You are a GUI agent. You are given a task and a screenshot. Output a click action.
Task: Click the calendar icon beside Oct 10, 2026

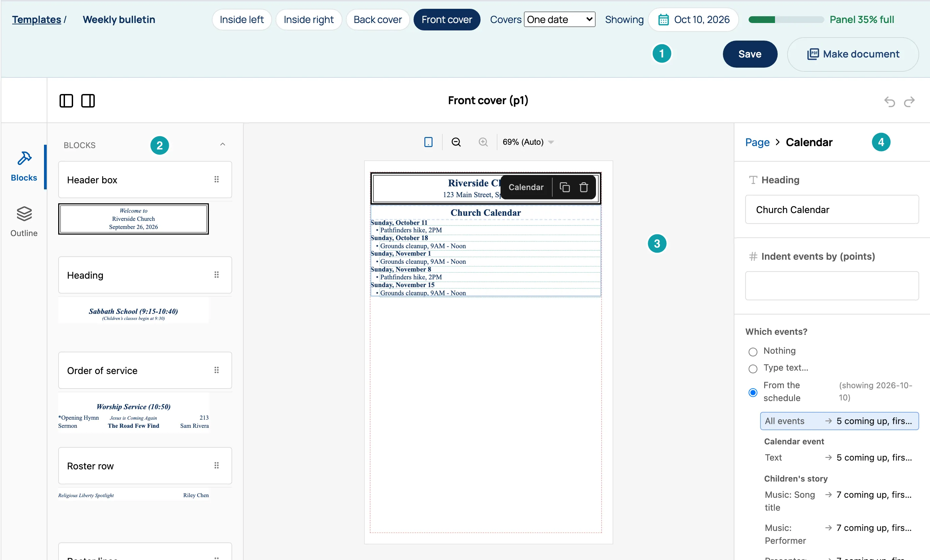(664, 20)
